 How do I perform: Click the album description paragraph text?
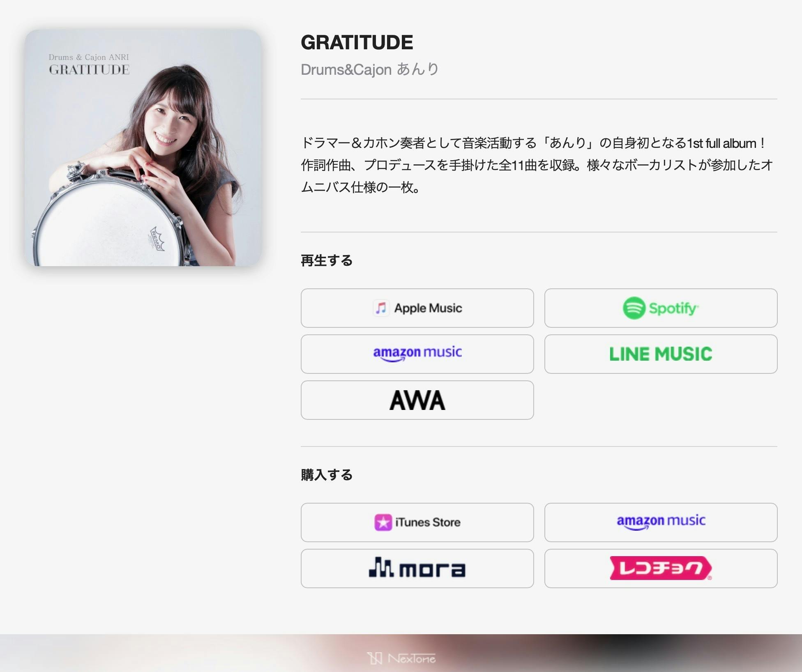tap(537, 165)
